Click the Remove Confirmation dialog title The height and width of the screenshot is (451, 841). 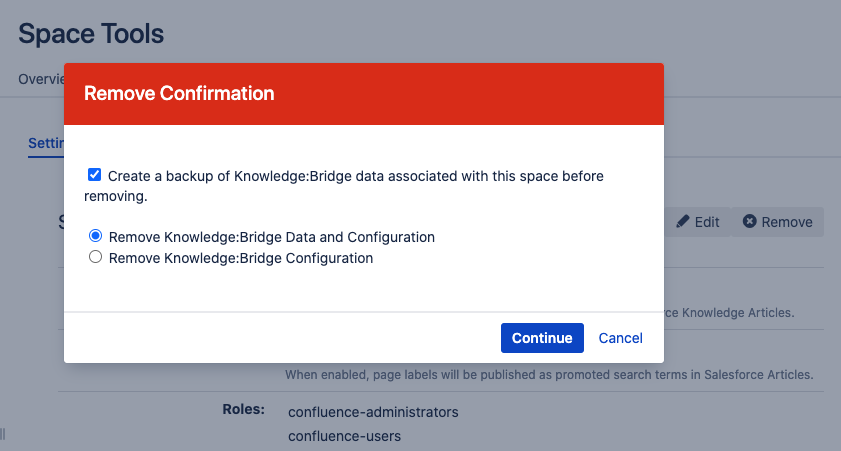click(179, 94)
